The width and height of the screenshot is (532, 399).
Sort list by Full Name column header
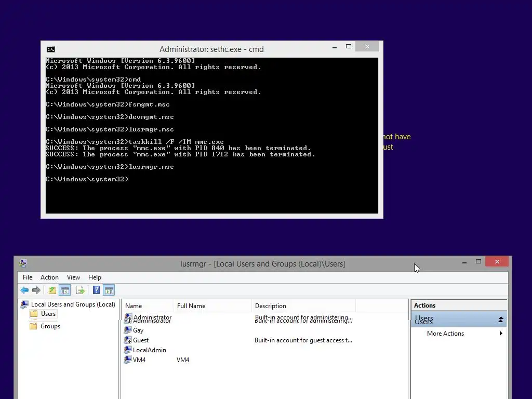click(212, 305)
